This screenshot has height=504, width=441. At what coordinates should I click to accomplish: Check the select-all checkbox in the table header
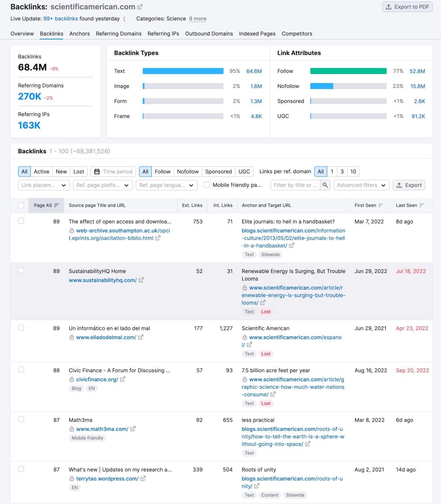pyautogui.click(x=21, y=205)
